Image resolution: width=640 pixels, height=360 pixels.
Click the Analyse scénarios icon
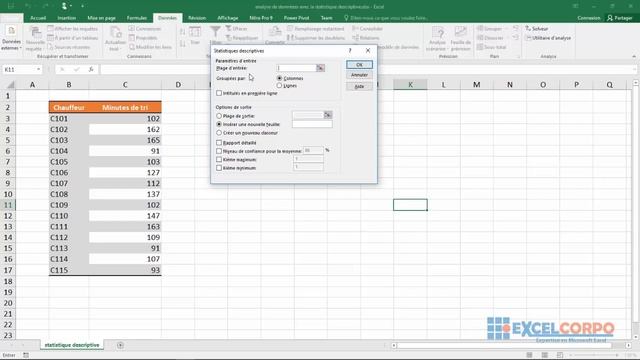[x=437, y=33]
